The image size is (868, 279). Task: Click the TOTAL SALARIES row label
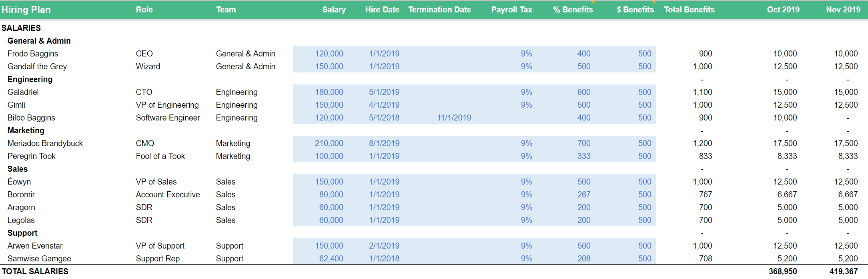(x=35, y=271)
